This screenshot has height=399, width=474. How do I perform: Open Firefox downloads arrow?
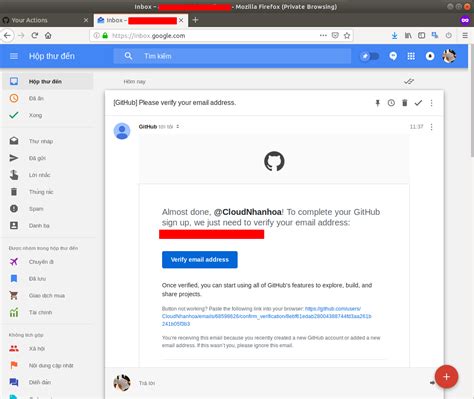[x=395, y=35]
